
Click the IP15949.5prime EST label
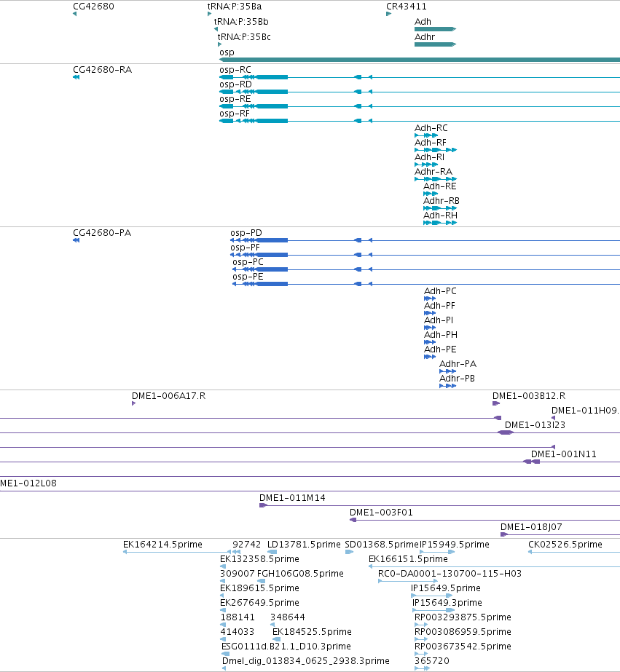click(455, 545)
